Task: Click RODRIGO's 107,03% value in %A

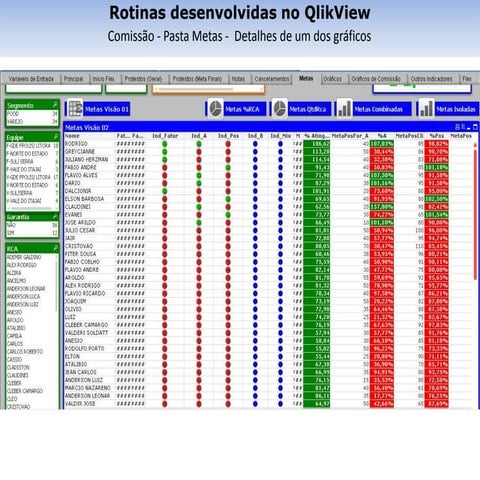Action: pyautogui.click(x=382, y=144)
